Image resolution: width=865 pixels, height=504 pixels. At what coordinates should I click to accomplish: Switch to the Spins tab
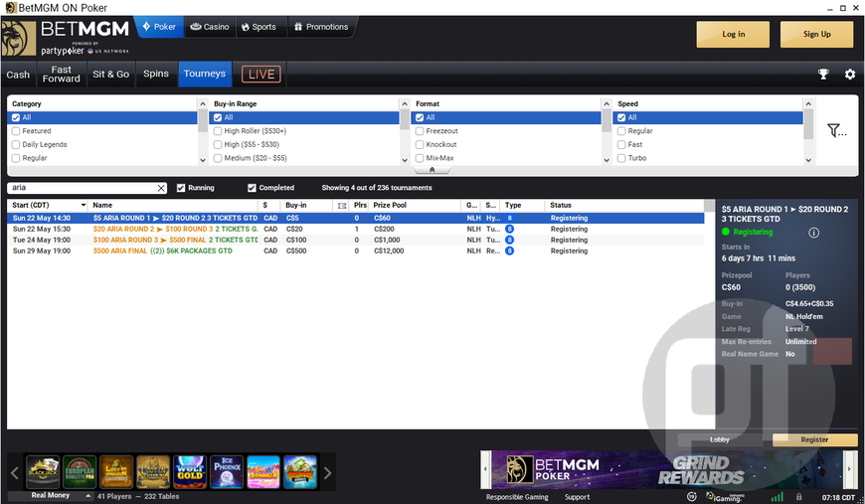(156, 74)
